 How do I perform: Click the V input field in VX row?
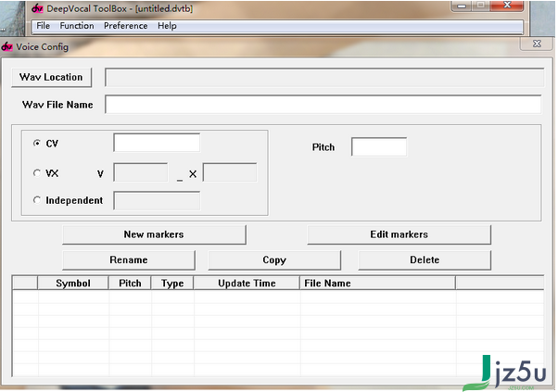point(141,172)
